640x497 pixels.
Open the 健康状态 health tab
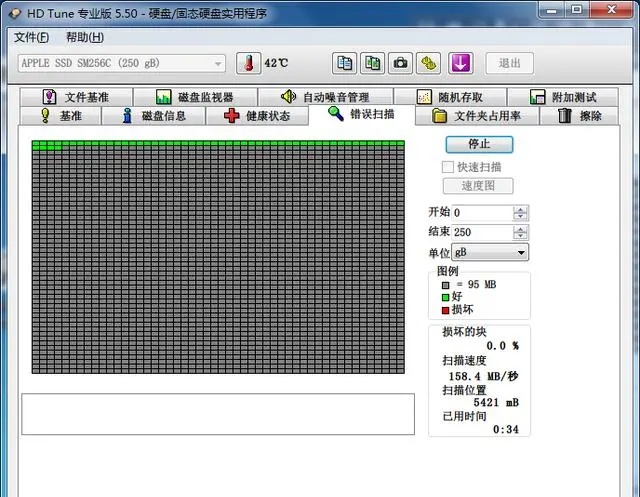tap(257, 115)
